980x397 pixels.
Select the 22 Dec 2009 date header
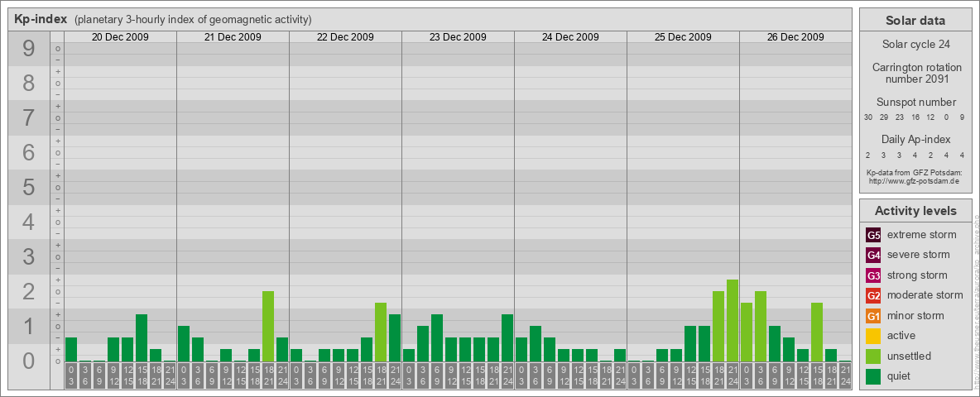pyautogui.click(x=345, y=37)
